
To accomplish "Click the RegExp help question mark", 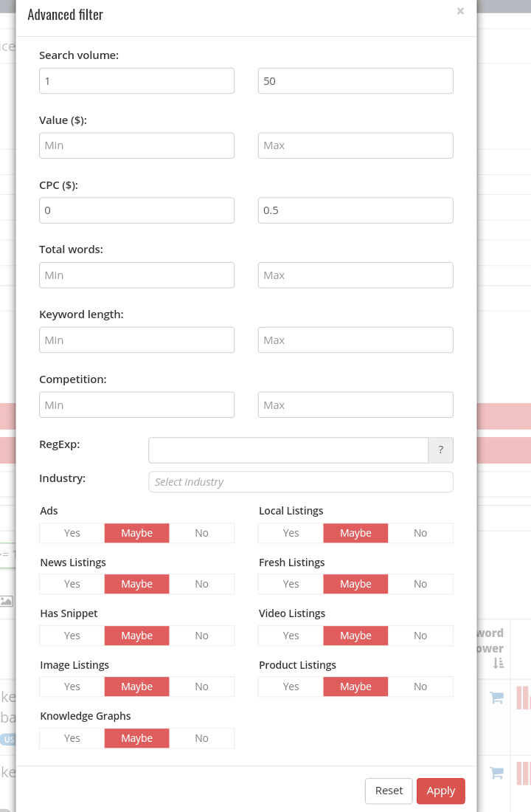I will (x=440, y=450).
